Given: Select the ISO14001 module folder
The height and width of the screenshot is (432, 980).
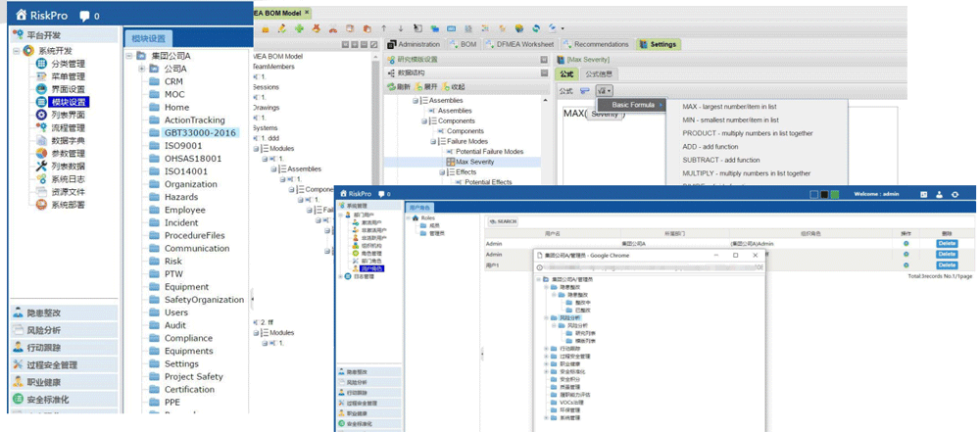Looking at the screenshot, I should (186, 171).
